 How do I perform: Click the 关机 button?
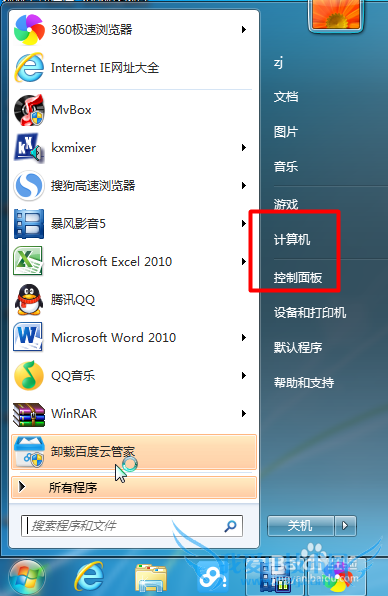(301, 526)
